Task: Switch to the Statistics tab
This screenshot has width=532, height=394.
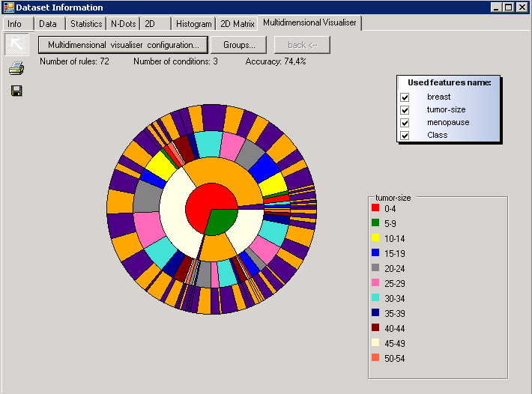Action: (86, 24)
